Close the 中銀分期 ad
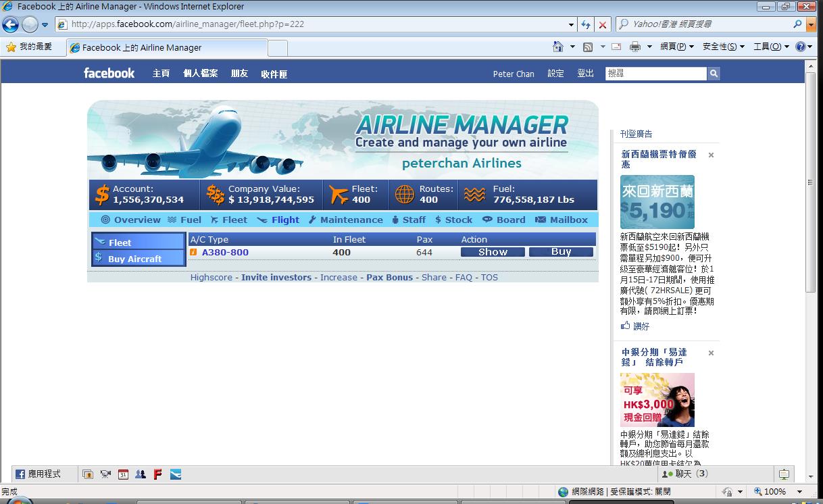The image size is (823, 504). tap(711, 353)
